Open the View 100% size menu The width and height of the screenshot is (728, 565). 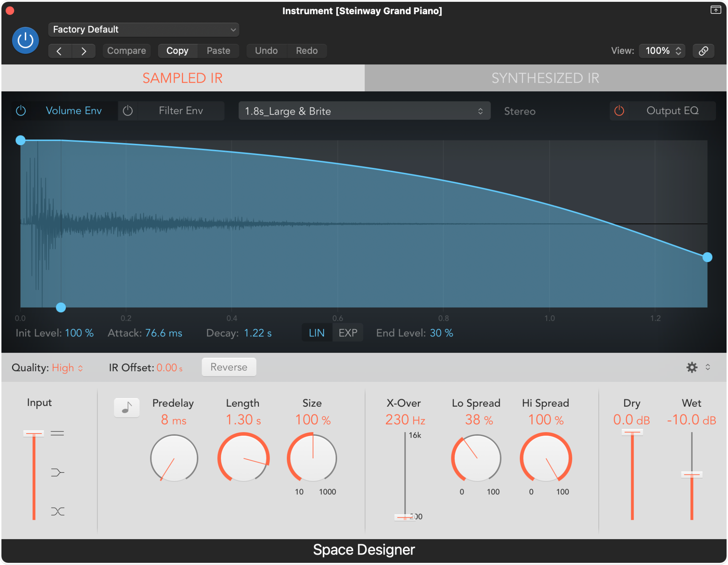pos(662,51)
